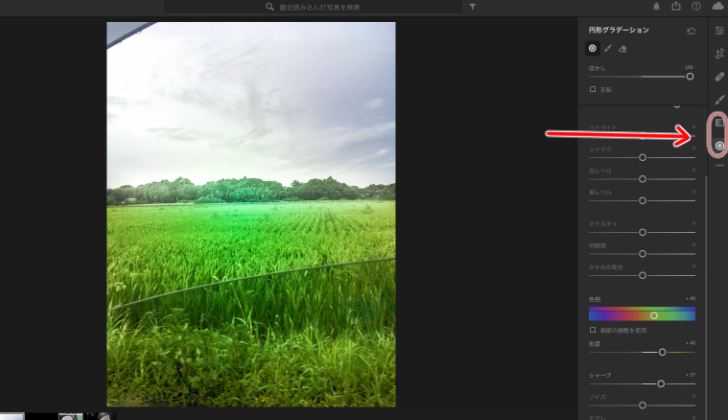Click the シャドウ (shadows) slider handle
Screen dimensions: 728x420
643,157
